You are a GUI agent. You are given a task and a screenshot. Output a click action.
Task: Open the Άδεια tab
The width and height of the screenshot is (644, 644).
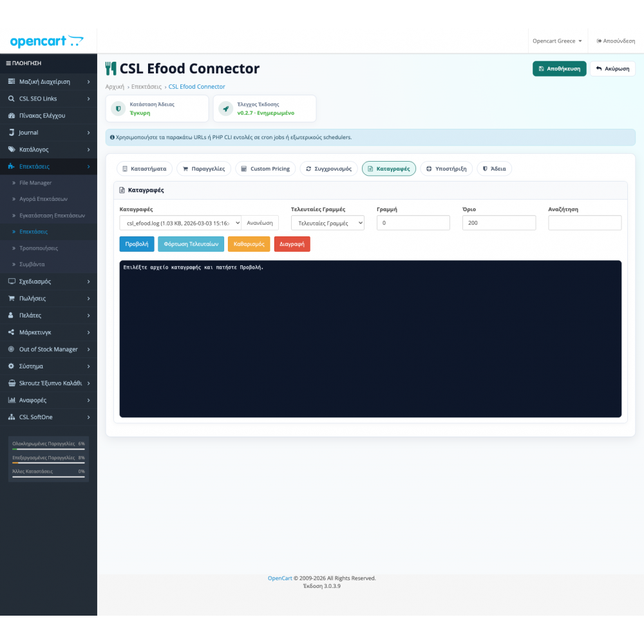pyautogui.click(x=494, y=169)
